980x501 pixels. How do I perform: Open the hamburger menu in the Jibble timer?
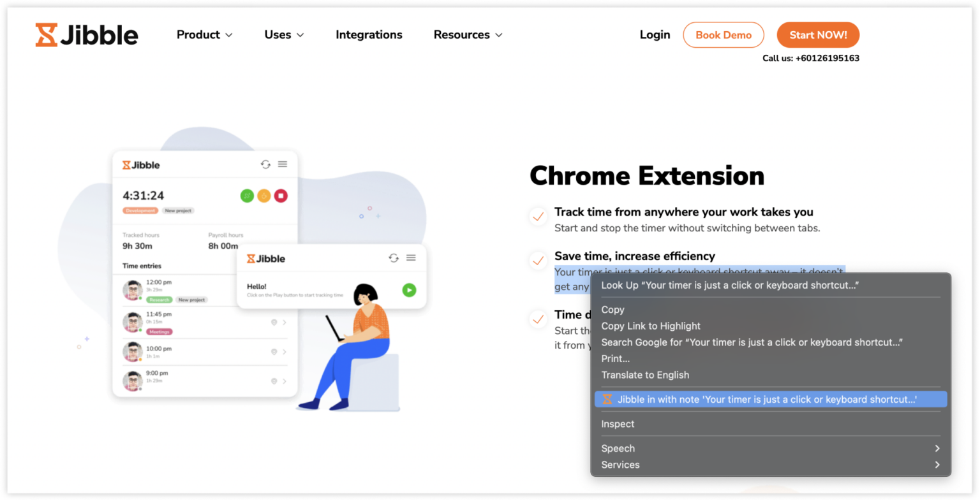(x=283, y=164)
